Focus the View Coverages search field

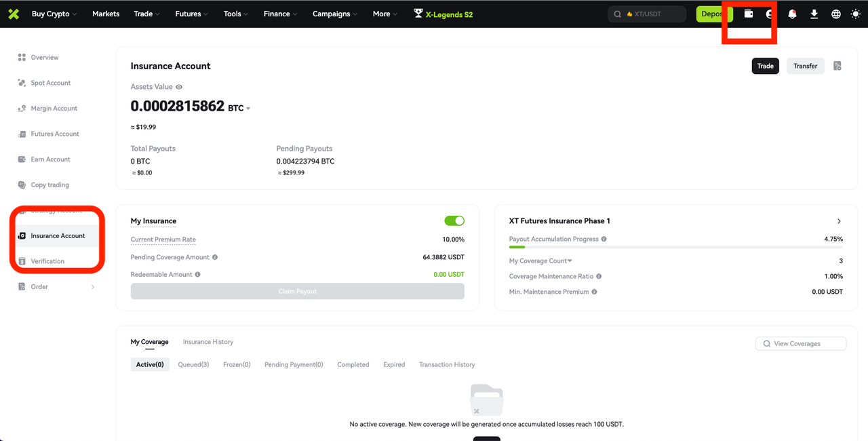tap(801, 344)
